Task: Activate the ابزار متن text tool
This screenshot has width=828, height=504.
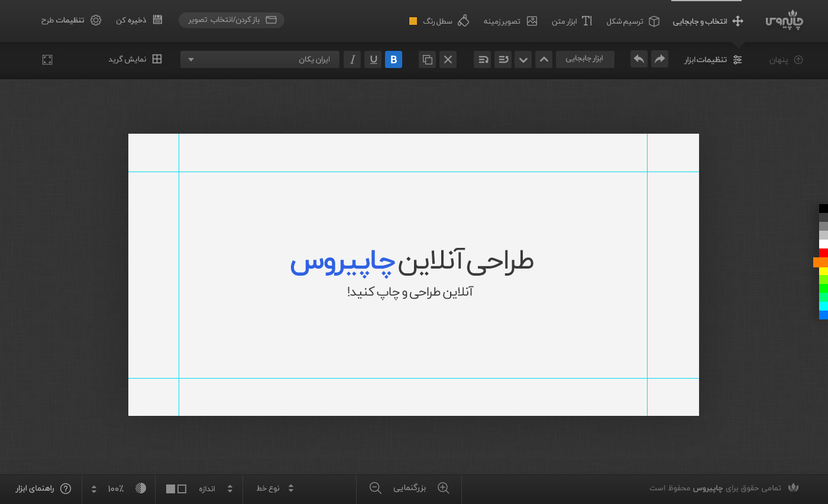Action: pyautogui.click(x=572, y=21)
